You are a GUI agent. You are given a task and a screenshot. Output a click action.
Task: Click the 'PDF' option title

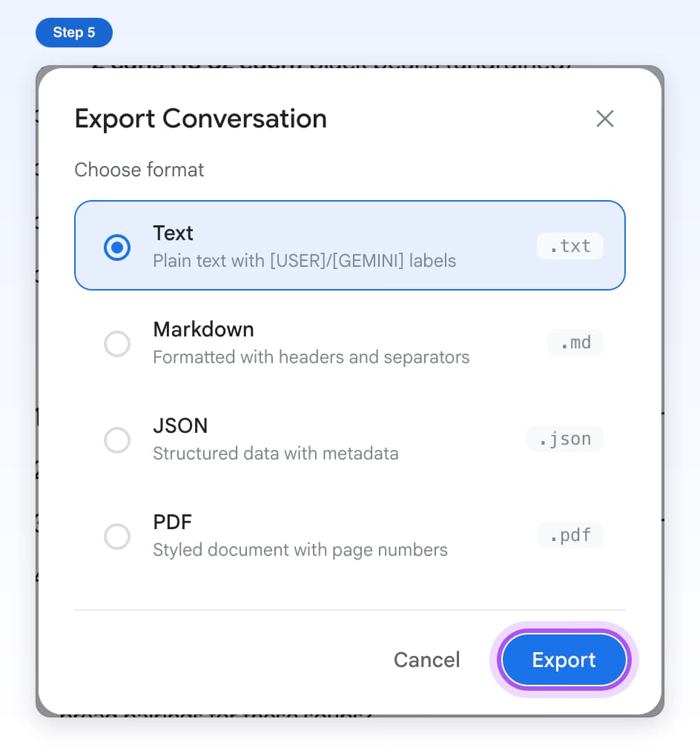(173, 522)
